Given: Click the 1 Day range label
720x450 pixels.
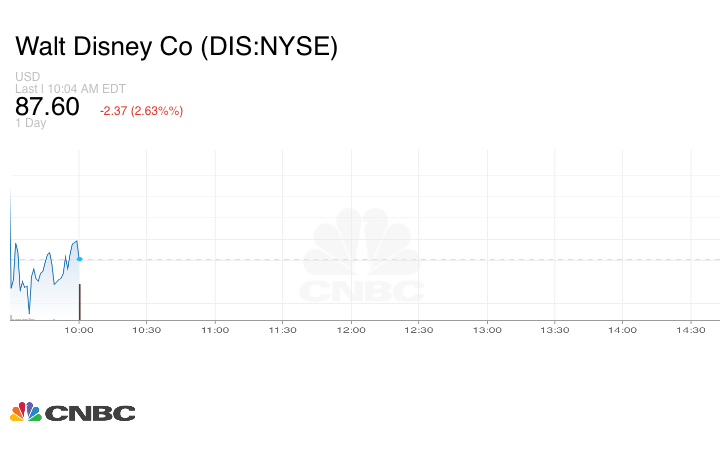Looking at the screenshot, I should 30,124.
